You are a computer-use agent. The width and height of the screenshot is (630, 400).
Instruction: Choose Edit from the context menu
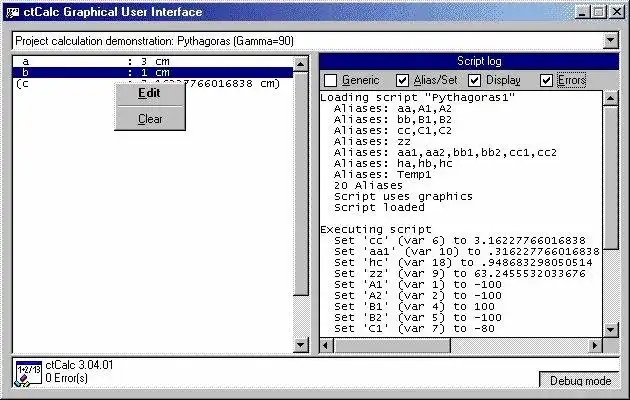[149, 93]
